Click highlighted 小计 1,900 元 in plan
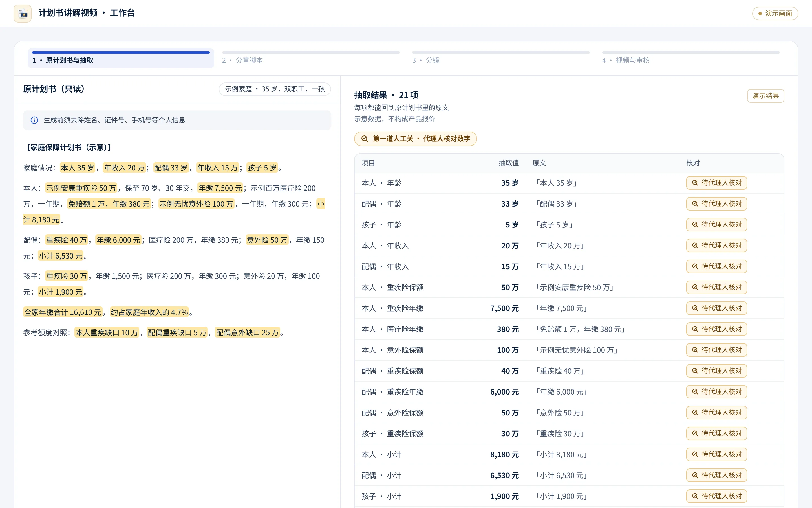This screenshot has height=508, width=812. [x=61, y=292]
